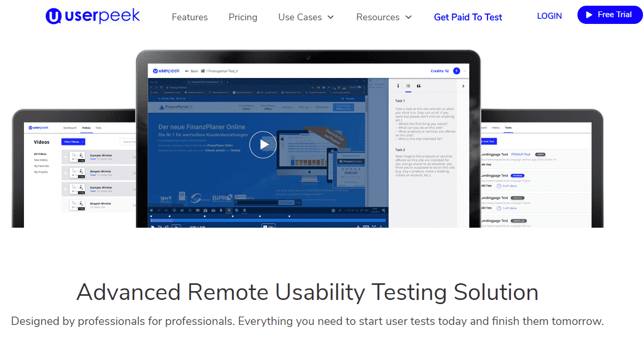Play the FinanzPlaner demo video

coord(262,145)
